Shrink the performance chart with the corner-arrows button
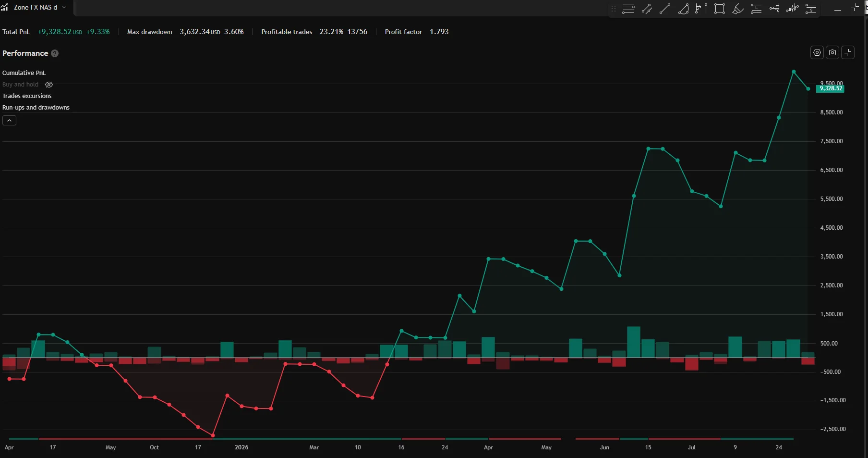Screen dimensions: 868x458 [x=848, y=52]
